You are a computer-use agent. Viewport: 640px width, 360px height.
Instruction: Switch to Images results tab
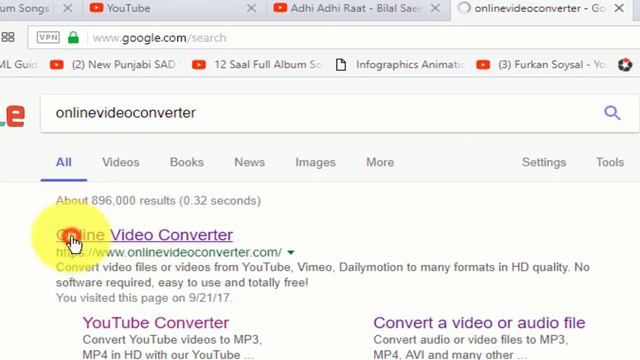click(316, 162)
